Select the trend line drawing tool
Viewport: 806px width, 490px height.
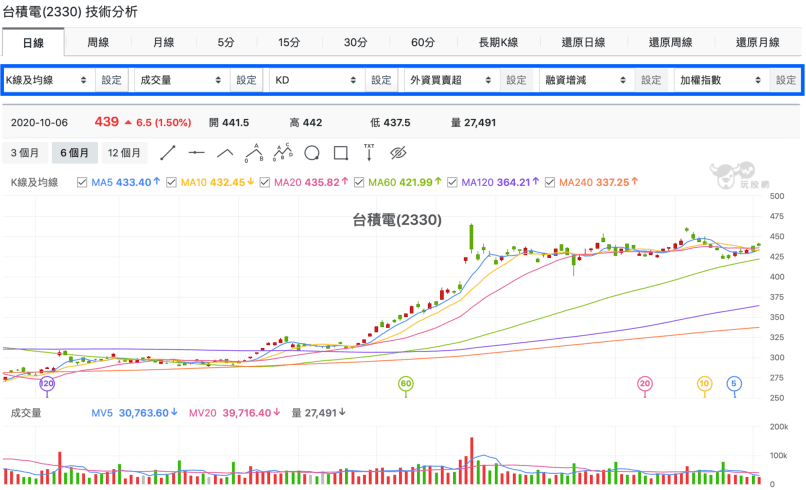(168, 153)
